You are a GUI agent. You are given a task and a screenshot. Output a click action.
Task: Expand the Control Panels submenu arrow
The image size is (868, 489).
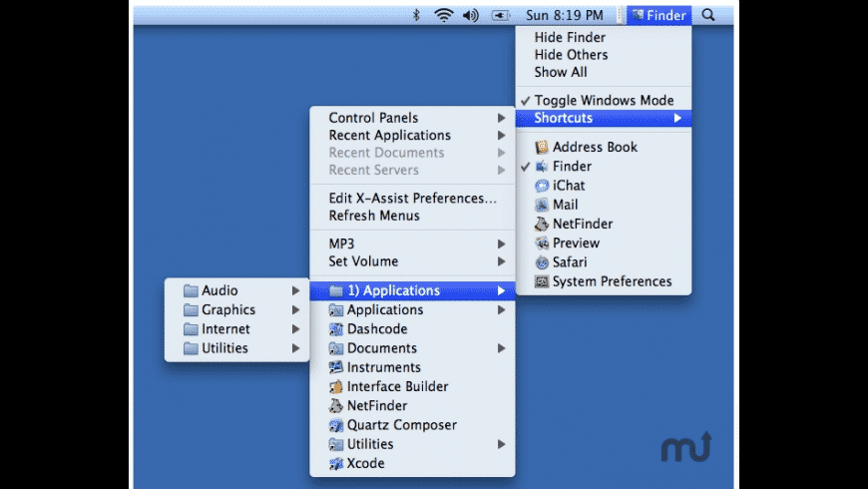coord(501,118)
